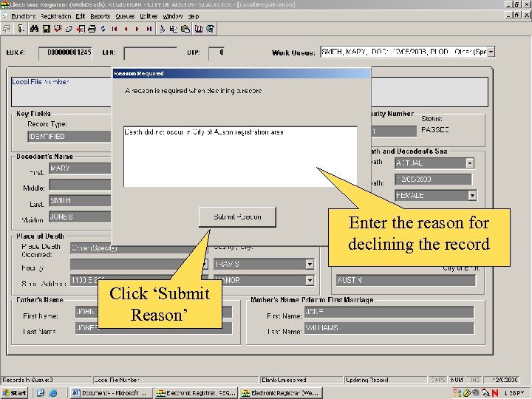
Task: Switch to Electronic Registrar, REG... taskbar item
Action: click(196, 393)
